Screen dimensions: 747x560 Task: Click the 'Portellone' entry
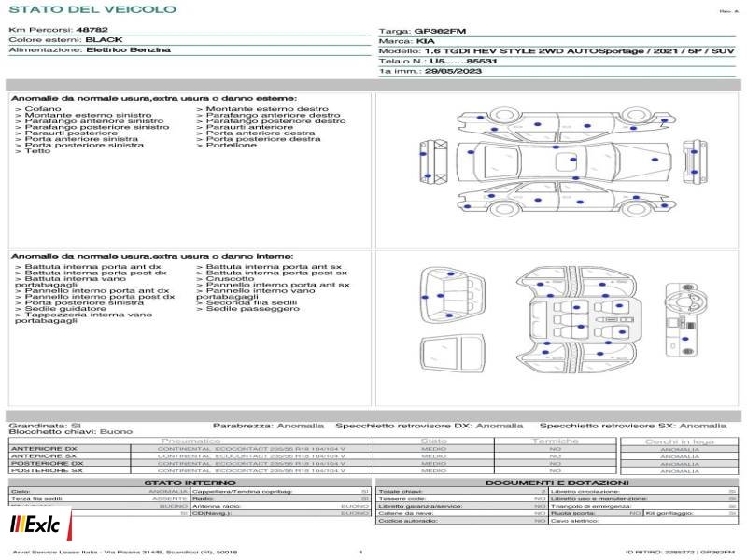[x=226, y=145]
